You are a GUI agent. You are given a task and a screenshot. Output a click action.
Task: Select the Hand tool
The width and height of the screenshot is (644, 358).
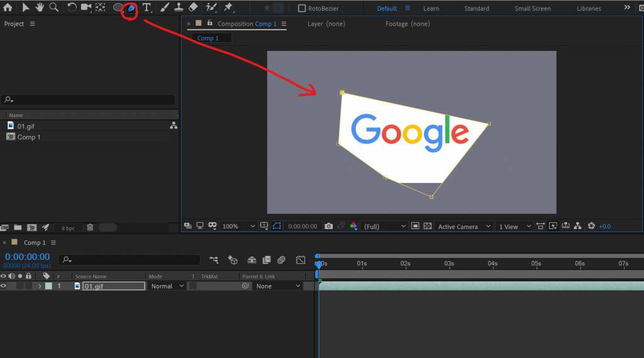tap(40, 8)
